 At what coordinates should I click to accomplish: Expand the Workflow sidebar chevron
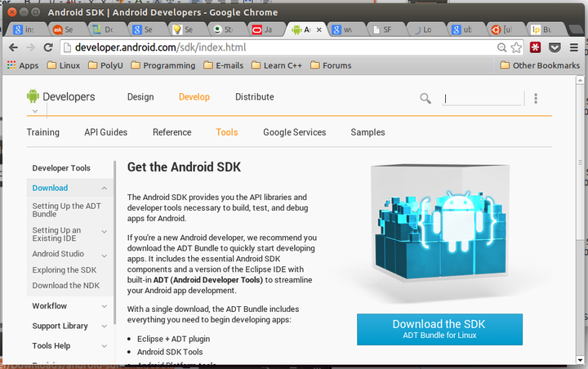coord(105,306)
